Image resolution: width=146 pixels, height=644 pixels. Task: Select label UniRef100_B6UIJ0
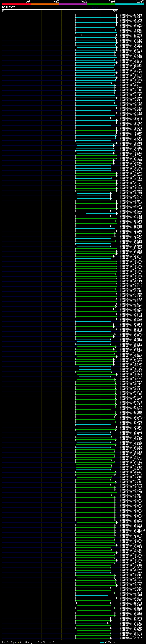131,374
